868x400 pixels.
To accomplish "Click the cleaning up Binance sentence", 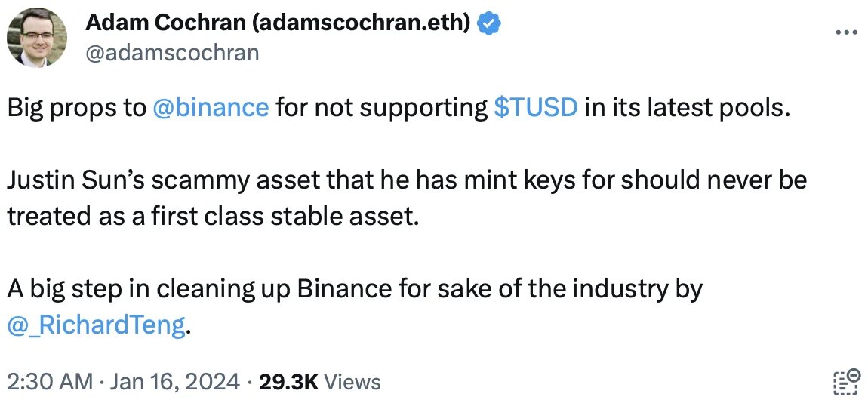I will coord(354,289).
